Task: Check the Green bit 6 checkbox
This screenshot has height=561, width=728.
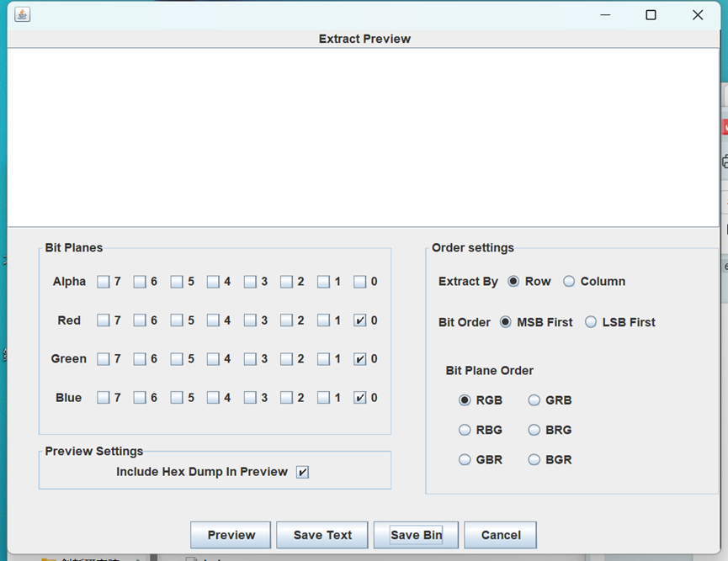Action: click(x=140, y=358)
